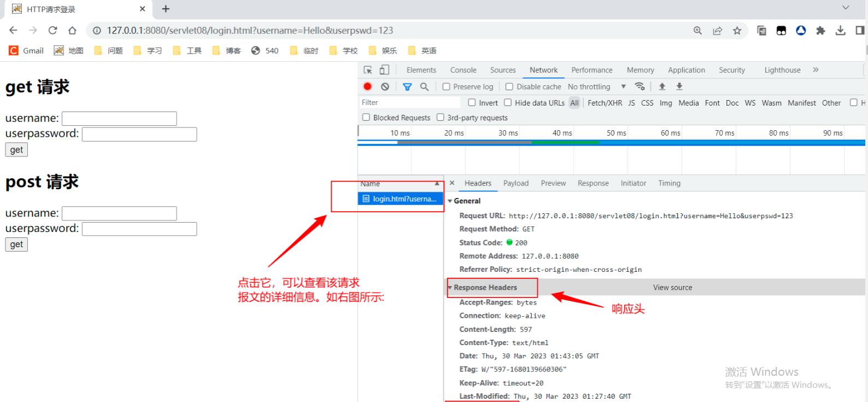Zoom icon in the address bar

pos(697,31)
